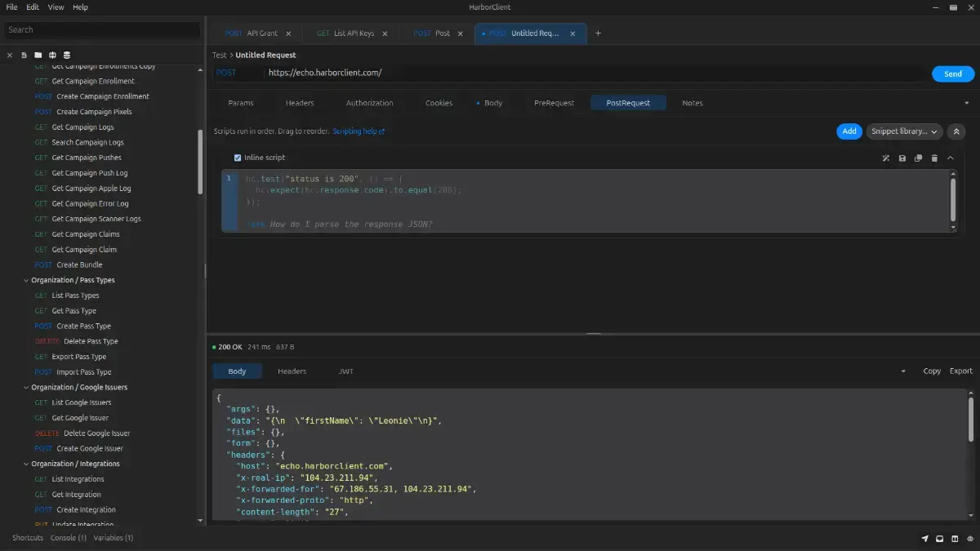Click the paper plane icon in status bar
The image size is (980, 551).
click(925, 539)
